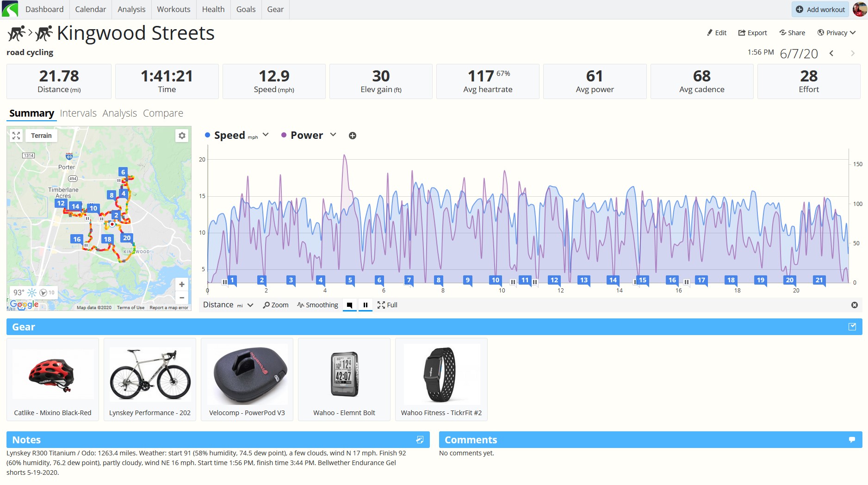The width and height of the screenshot is (868, 485).
Task: Click the Add workout button
Action: coord(820,9)
